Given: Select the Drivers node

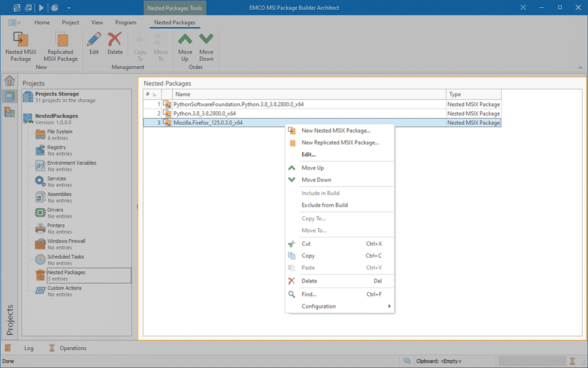Looking at the screenshot, I should (x=55, y=213).
